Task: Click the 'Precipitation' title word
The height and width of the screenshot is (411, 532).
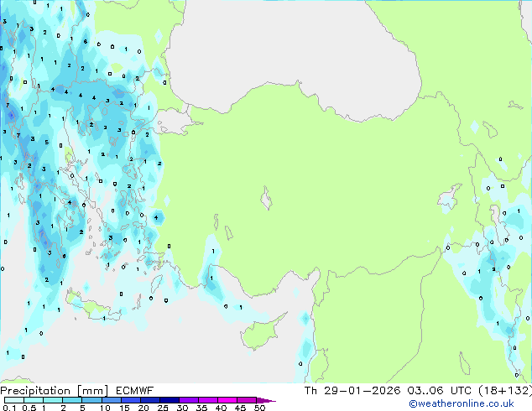Action: 35,391
